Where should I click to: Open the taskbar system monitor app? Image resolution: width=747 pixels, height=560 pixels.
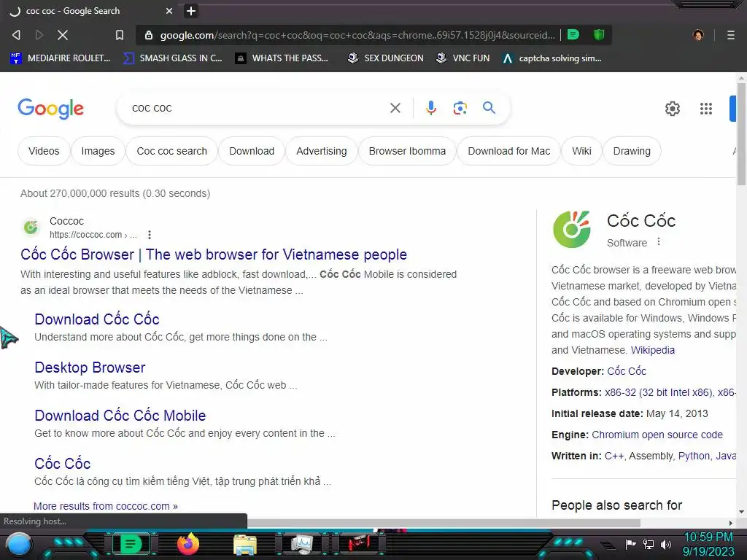pos(302,545)
